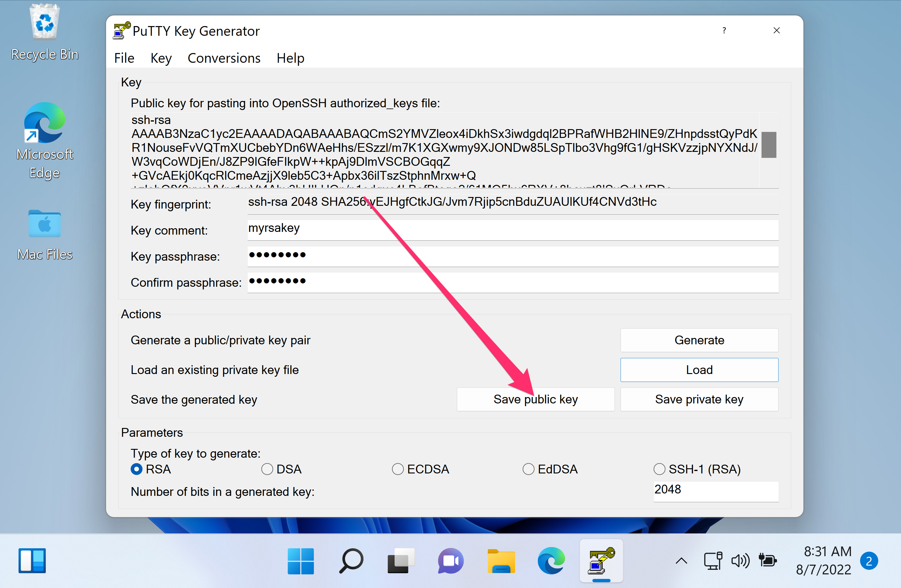Click the Key passphrase field
The height and width of the screenshot is (588, 901).
coord(513,256)
